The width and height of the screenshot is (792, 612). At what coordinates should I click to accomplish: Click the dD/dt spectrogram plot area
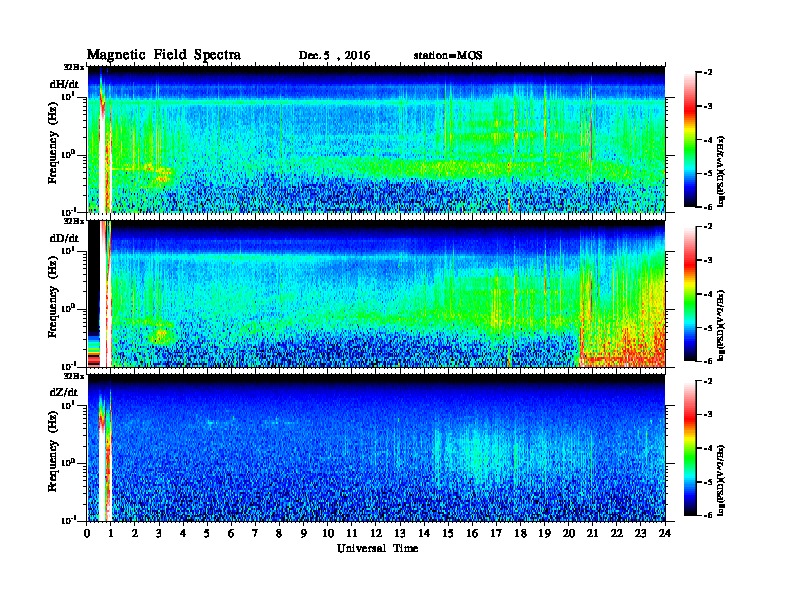click(376, 294)
